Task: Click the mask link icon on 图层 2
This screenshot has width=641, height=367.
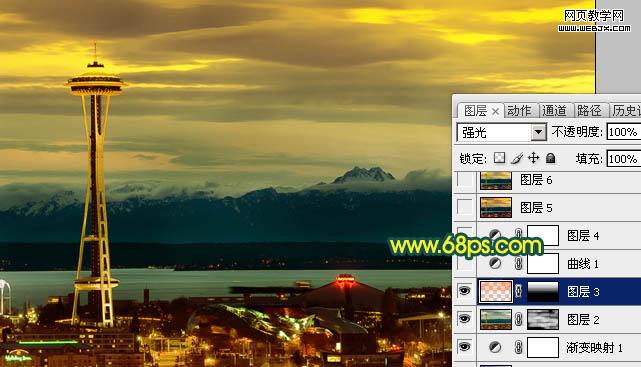Action: [518, 319]
